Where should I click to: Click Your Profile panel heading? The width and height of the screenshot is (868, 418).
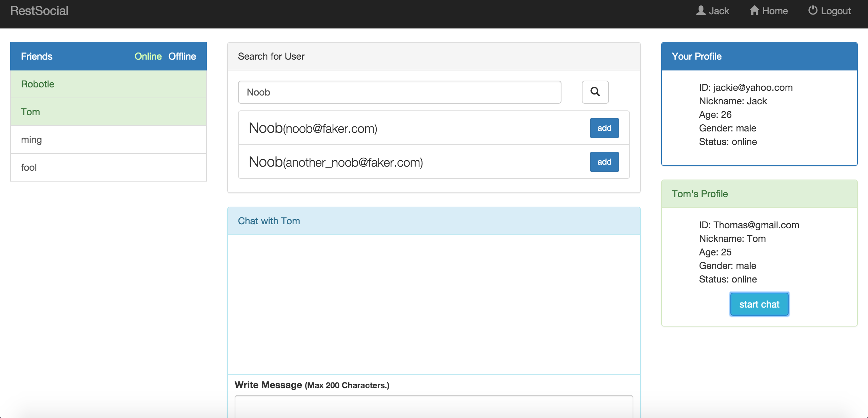[x=759, y=56]
